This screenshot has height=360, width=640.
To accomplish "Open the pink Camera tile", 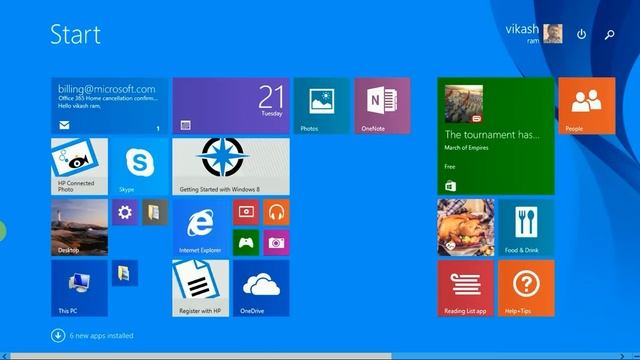I will click(x=276, y=242).
